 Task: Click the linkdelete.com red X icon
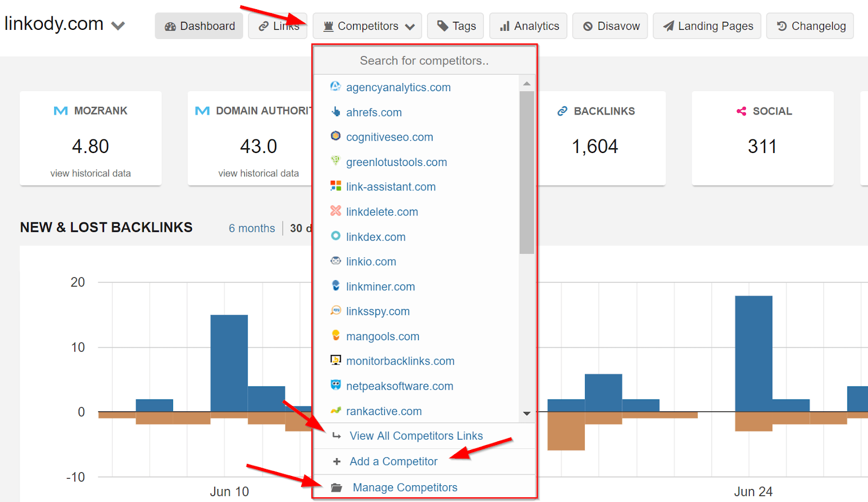coord(336,211)
